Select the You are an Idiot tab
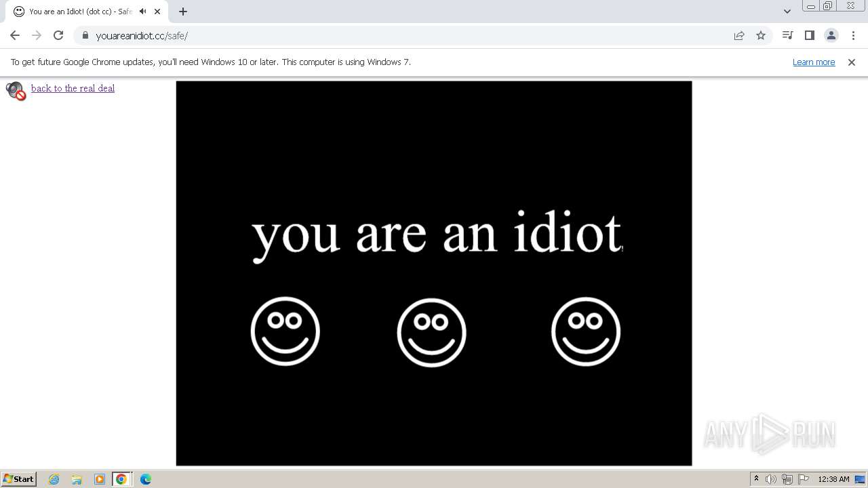 click(87, 12)
